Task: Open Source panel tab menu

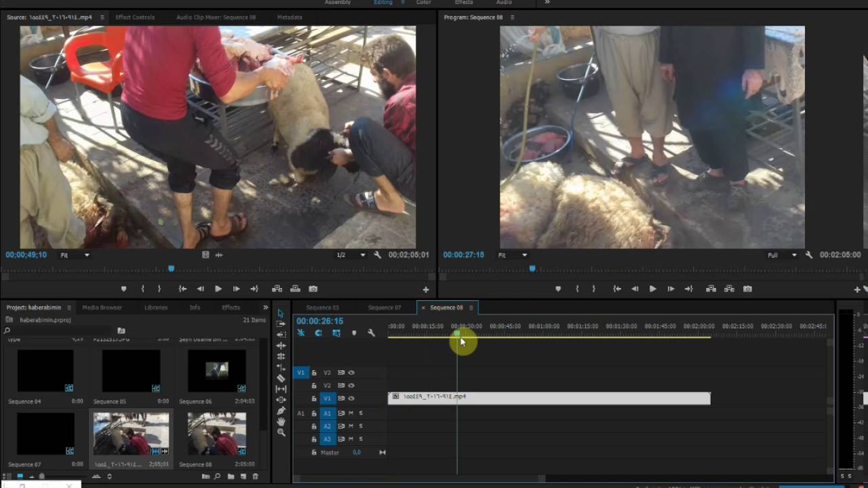Action: click(x=102, y=17)
